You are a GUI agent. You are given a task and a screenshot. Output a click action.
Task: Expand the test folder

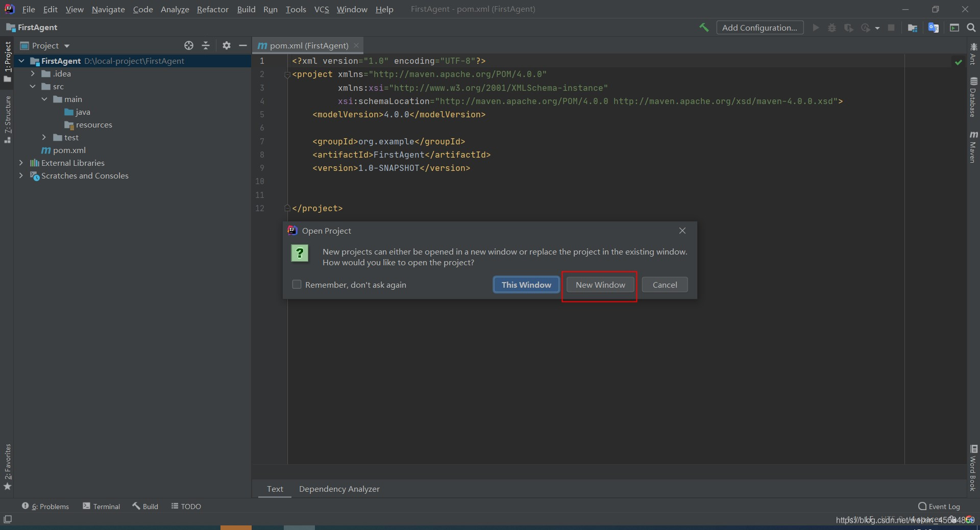44,137
